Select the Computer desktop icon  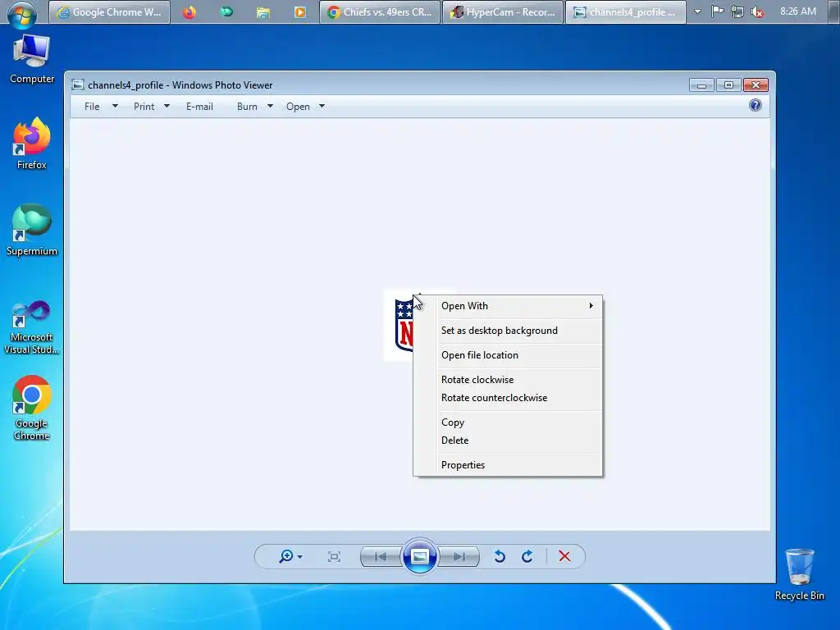click(32, 59)
